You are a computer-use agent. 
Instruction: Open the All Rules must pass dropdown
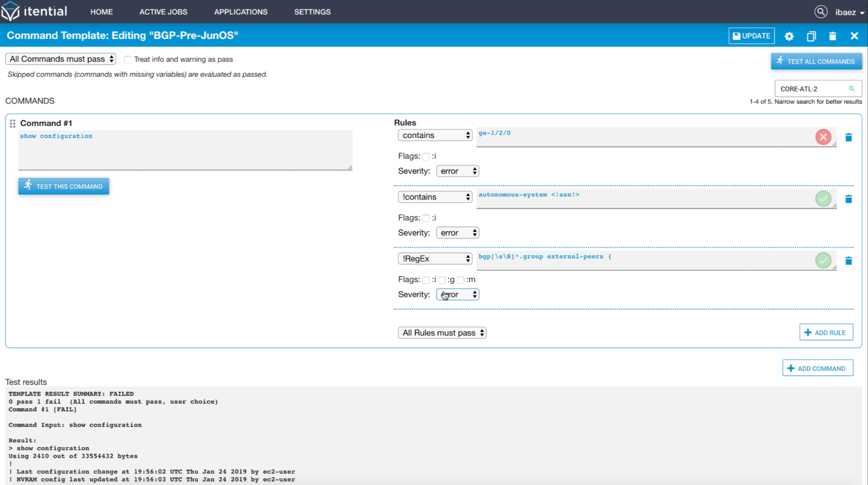click(x=442, y=333)
